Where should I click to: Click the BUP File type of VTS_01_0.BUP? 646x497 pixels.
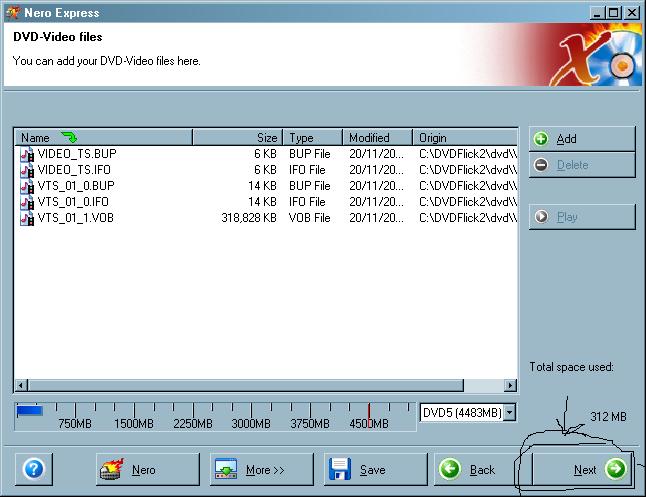click(309, 186)
